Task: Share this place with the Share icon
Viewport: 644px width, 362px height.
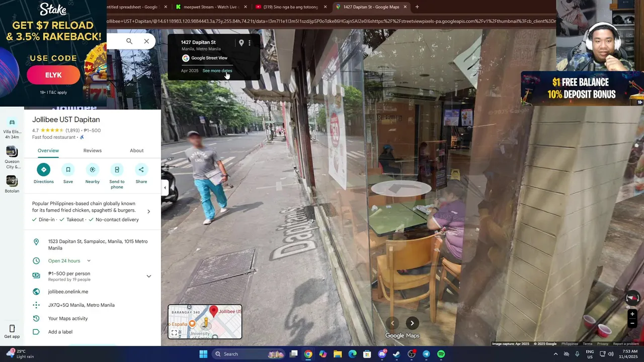Action: [141, 169]
